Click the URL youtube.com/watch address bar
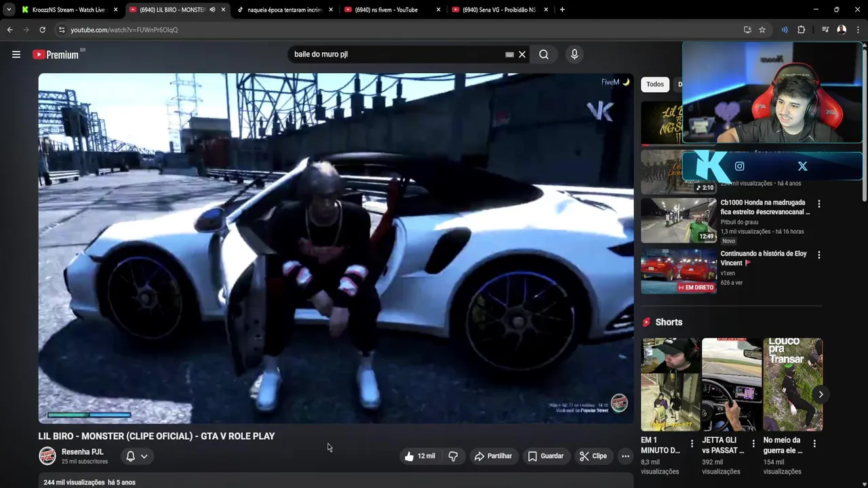The image size is (868, 488). pyautogui.click(x=124, y=30)
